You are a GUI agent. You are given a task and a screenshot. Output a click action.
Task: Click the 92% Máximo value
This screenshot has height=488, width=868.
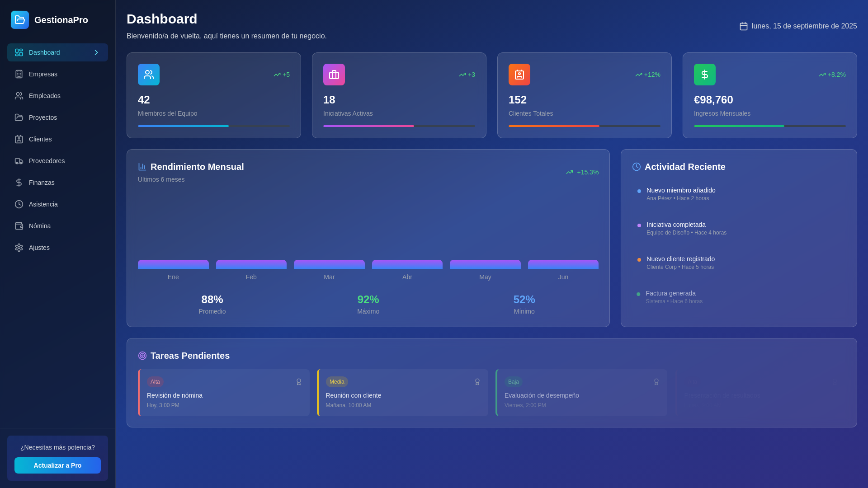coord(368,300)
